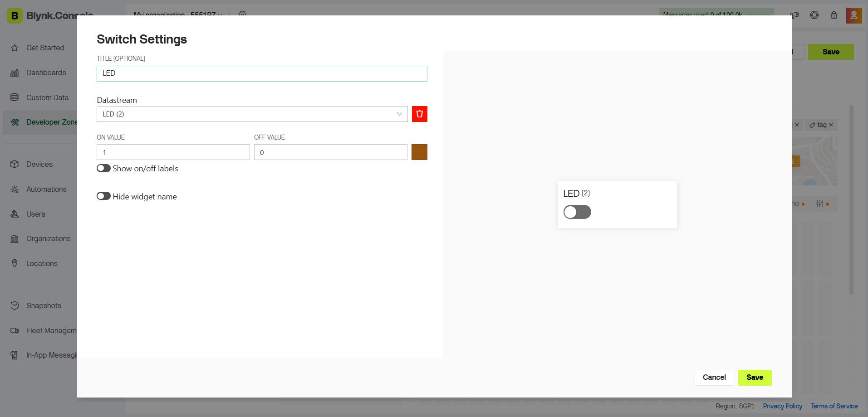This screenshot has width=868, height=417.
Task: Open Users person icon
Action: (15, 214)
